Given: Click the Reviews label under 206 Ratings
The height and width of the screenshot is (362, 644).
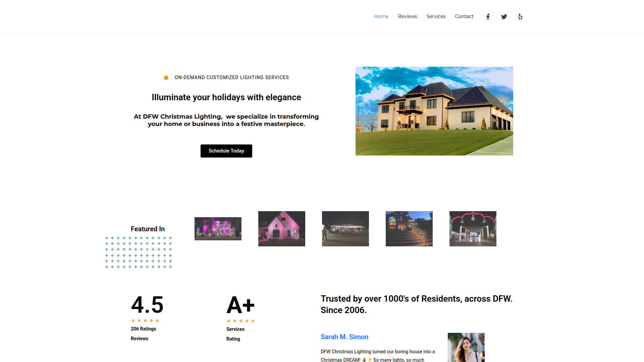Looking at the screenshot, I should 140,339.
